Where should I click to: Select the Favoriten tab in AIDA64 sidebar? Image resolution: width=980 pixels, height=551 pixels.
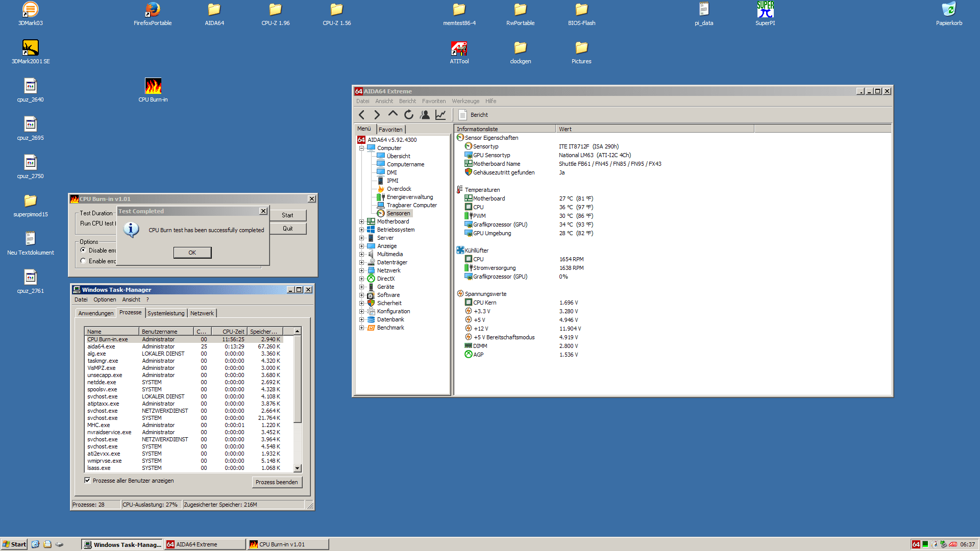[x=391, y=129]
